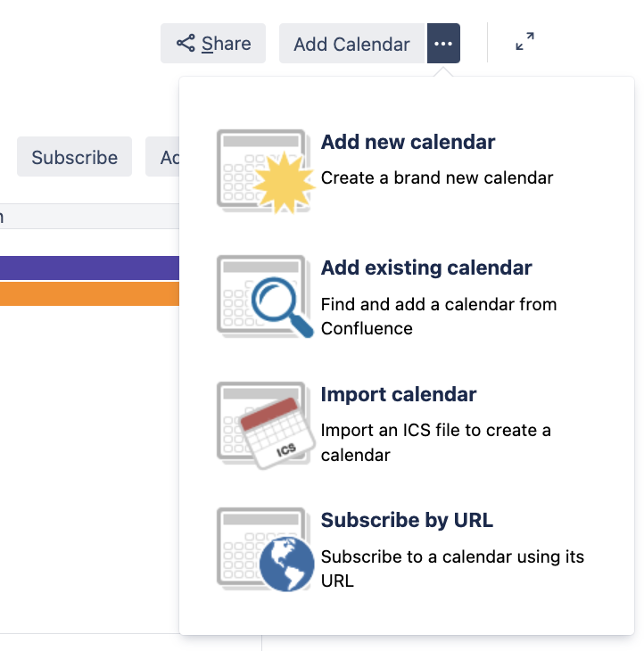
Task: Click the Share button
Action: click(x=213, y=43)
